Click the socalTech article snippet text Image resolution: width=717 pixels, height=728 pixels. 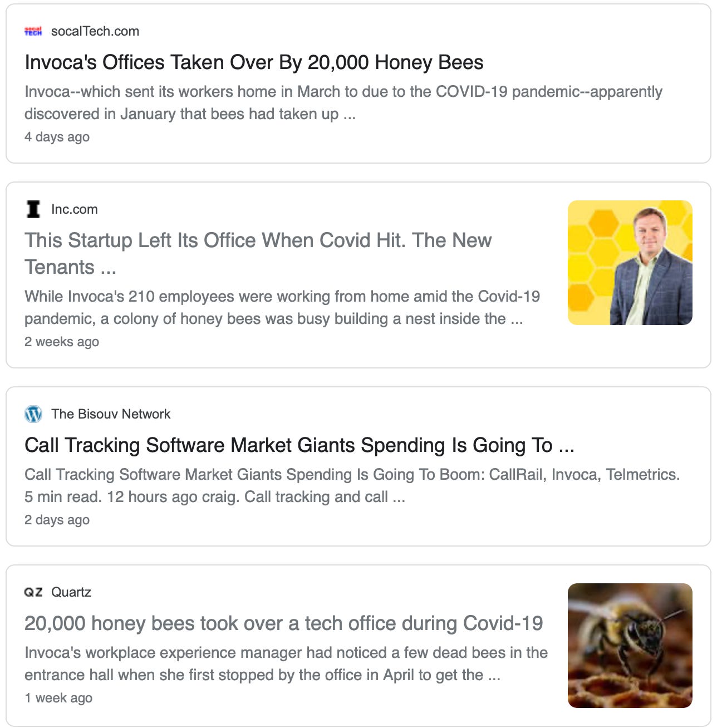tap(343, 103)
